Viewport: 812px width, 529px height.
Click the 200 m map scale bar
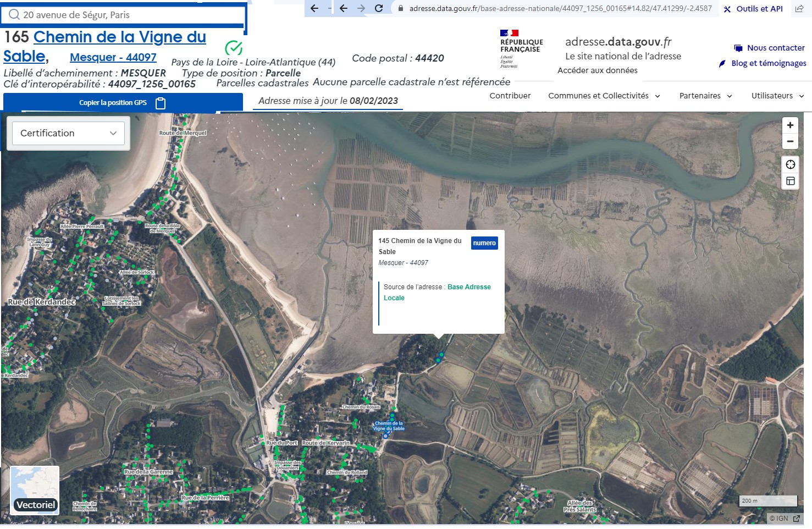coord(769,501)
